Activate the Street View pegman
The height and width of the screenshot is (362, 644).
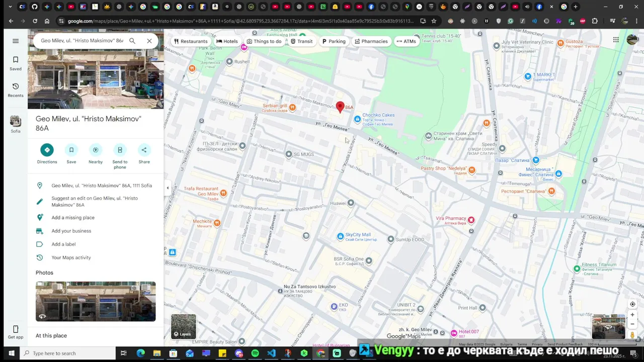pyautogui.click(x=632, y=335)
